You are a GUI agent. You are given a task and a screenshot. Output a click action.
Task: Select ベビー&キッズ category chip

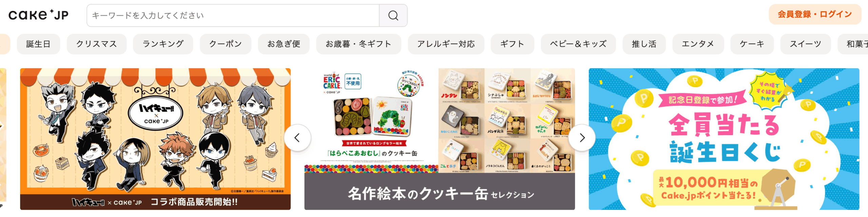tap(578, 44)
